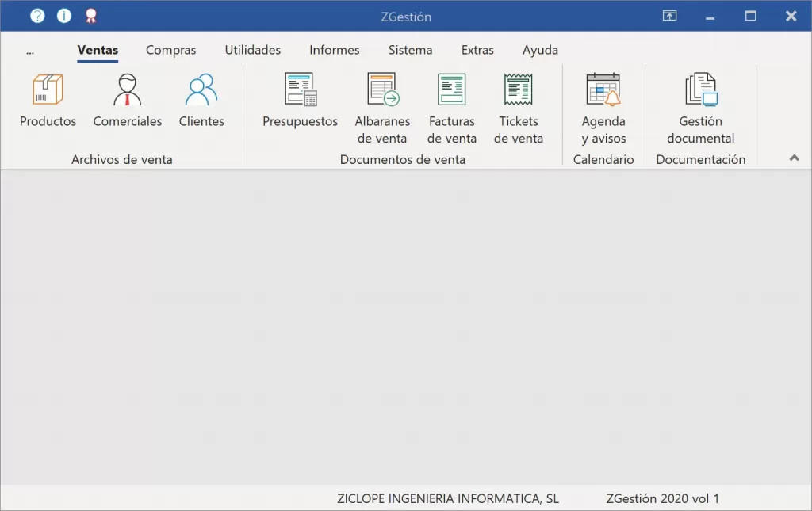
Task: Select the Ventas tab
Action: (98, 50)
